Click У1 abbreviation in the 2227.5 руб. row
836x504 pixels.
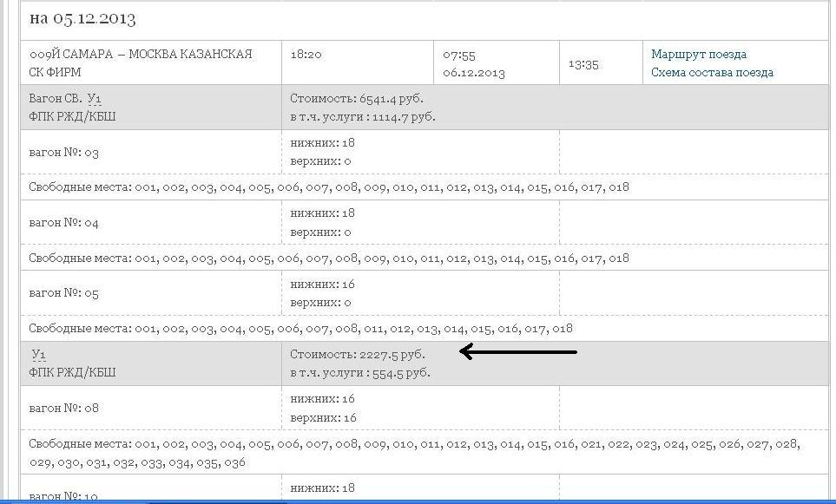click(x=38, y=355)
